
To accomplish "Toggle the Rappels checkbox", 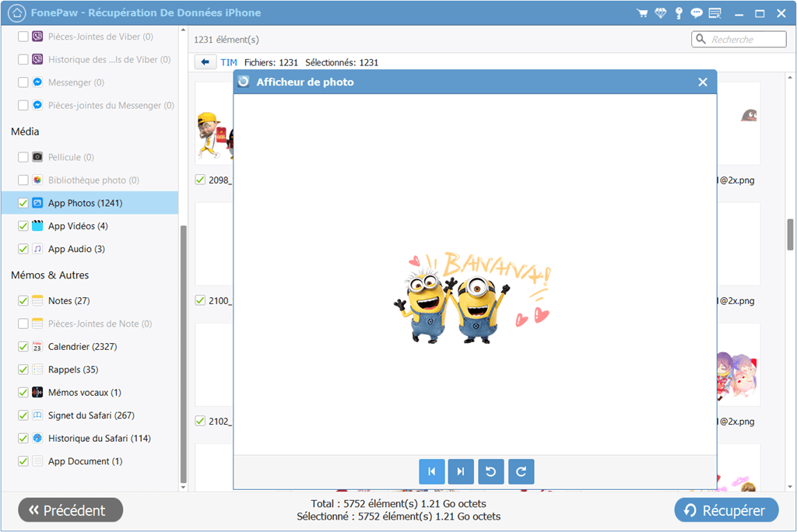I will point(23,369).
